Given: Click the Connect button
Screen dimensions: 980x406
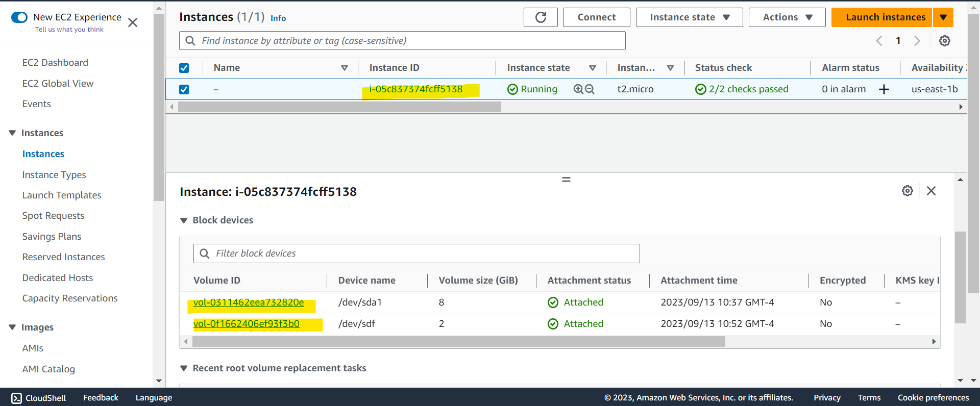Looking at the screenshot, I should coord(597,17).
